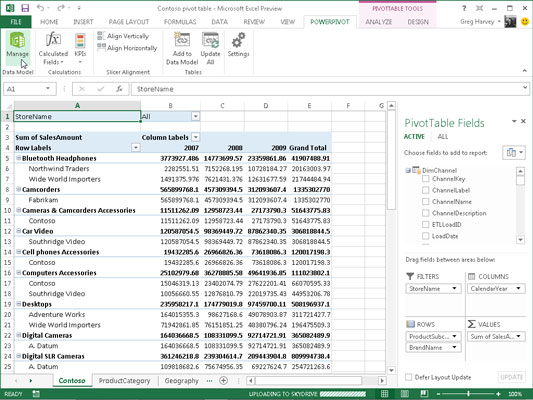Save the workbook using the floppy disk icon
Viewport: 533px width, 400px height.
pyautogui.click(x=25, y=8)
